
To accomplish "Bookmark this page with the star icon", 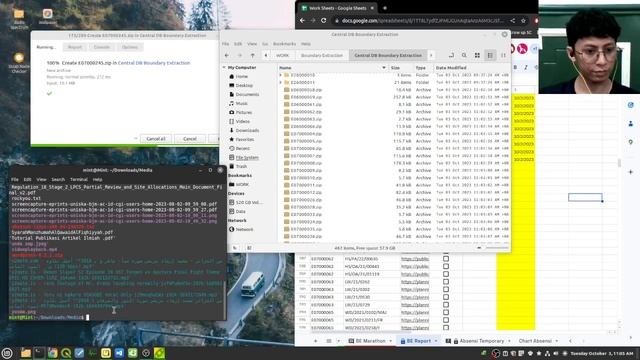I will click(523, 20).
